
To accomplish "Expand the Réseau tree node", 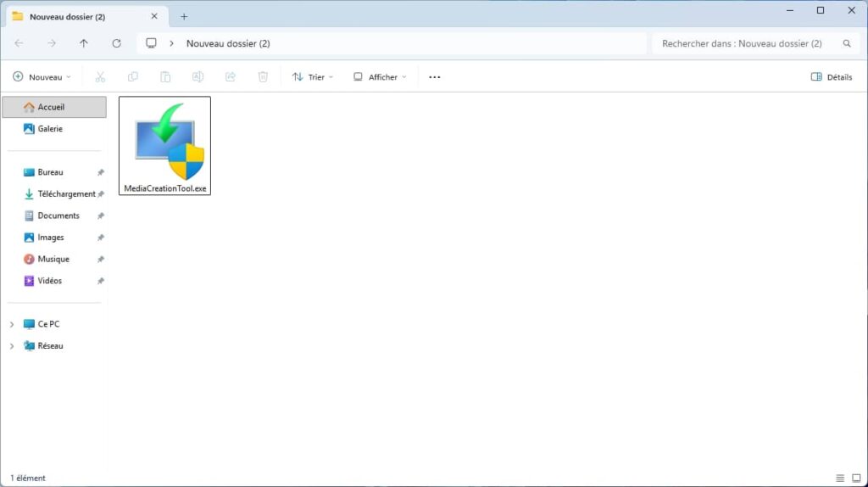I will (x=12, y=345).
